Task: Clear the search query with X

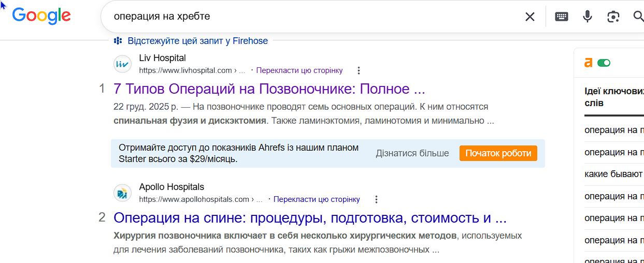Action: 529,17
